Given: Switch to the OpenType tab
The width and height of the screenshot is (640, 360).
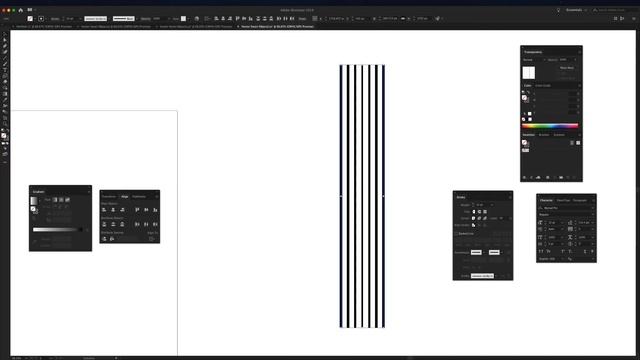Looking at the screenshot, I should pyautogui.click(x=563, y=200).
